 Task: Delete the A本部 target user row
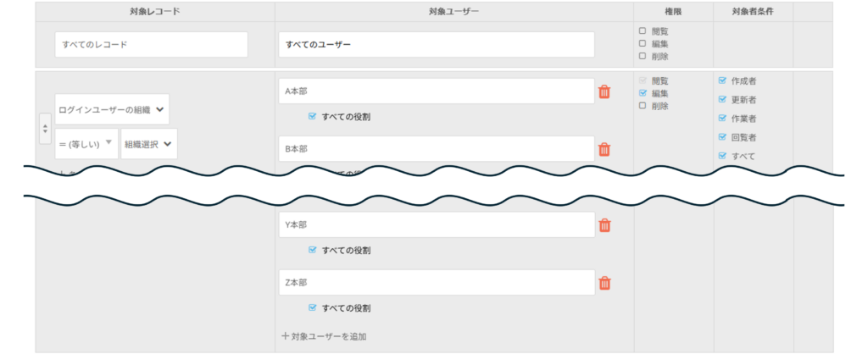pyautogui.click(x=604, y=91)
